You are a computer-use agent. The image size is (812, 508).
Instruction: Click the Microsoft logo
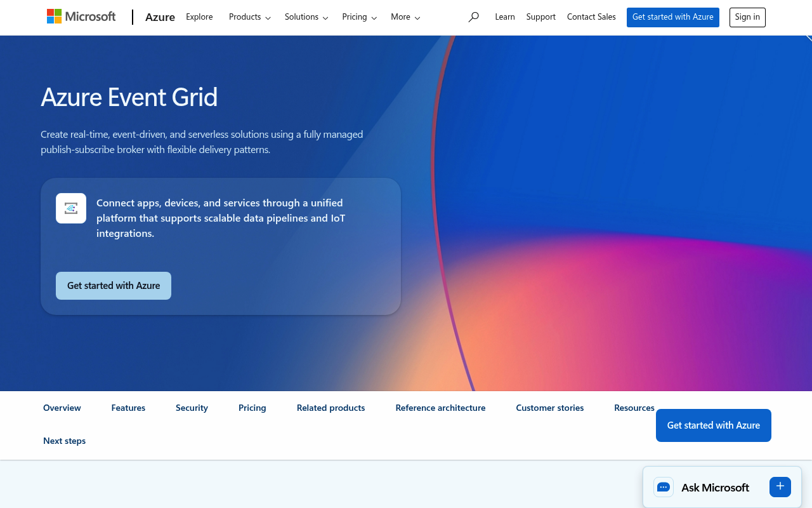coord(81,17)
